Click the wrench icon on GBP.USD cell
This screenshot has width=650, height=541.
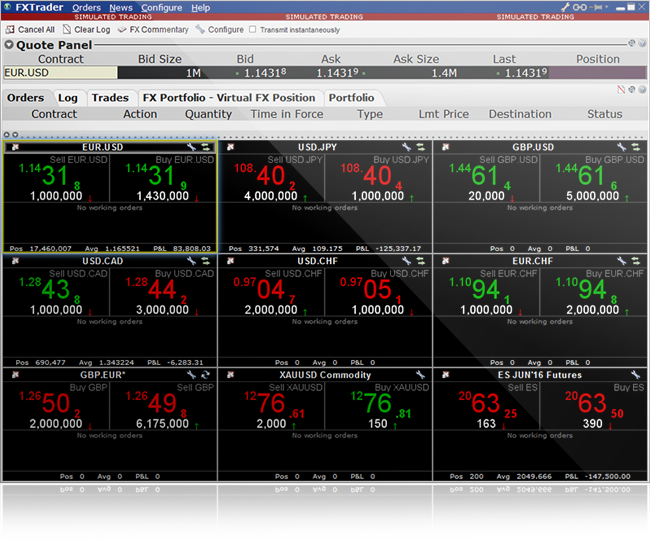click(x=622, y=147)
